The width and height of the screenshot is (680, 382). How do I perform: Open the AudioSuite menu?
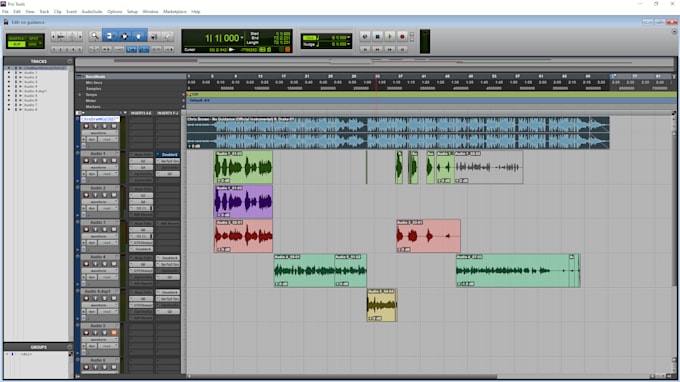[x=92, y=12]
